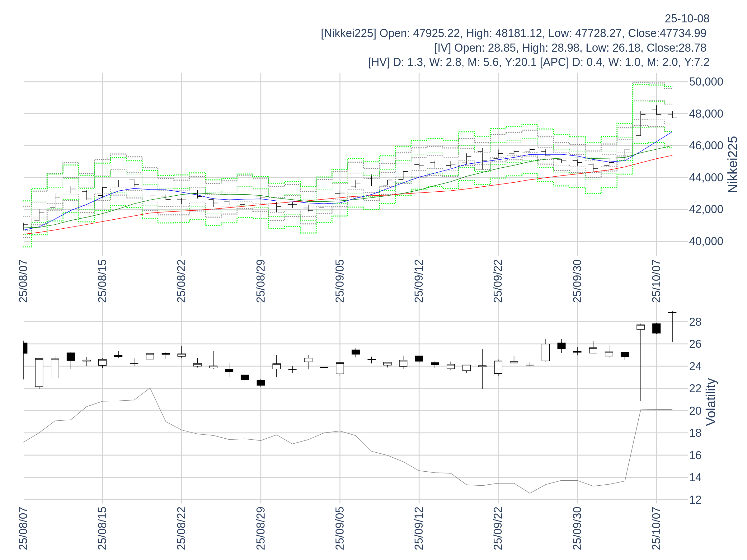Click the 28 volatility axis label
The width and height of the screenshot is (747, 560).
pyautogui.click(x=695, y=322)
